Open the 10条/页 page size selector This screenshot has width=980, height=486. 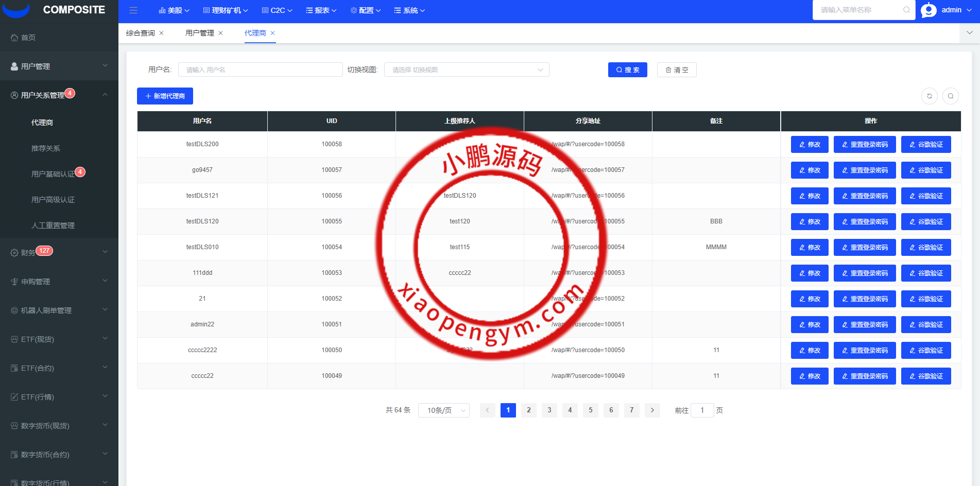coord(443,410)
